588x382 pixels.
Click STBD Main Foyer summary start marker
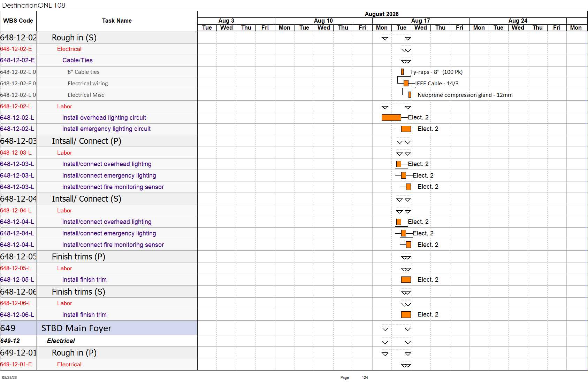pyautogui.click(x=385, y=329)
